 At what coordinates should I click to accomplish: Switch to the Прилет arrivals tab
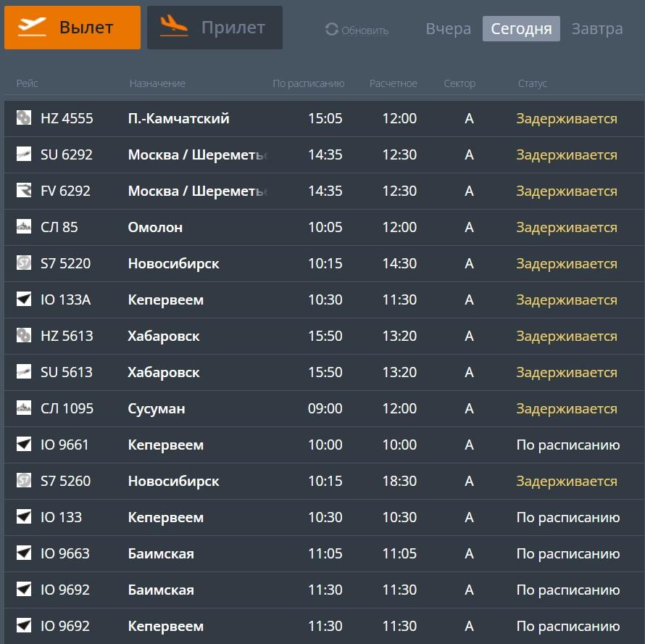(215, 28)
